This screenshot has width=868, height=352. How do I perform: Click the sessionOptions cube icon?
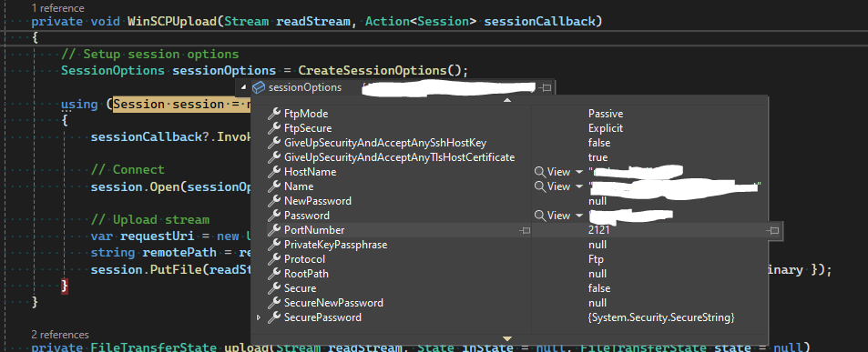point(258,87)
